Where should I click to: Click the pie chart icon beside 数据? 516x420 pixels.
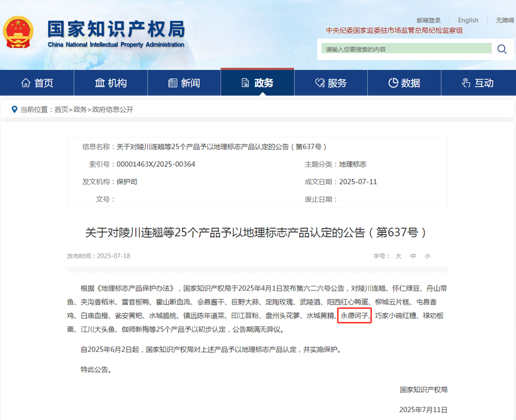click(x=393, y=83)
